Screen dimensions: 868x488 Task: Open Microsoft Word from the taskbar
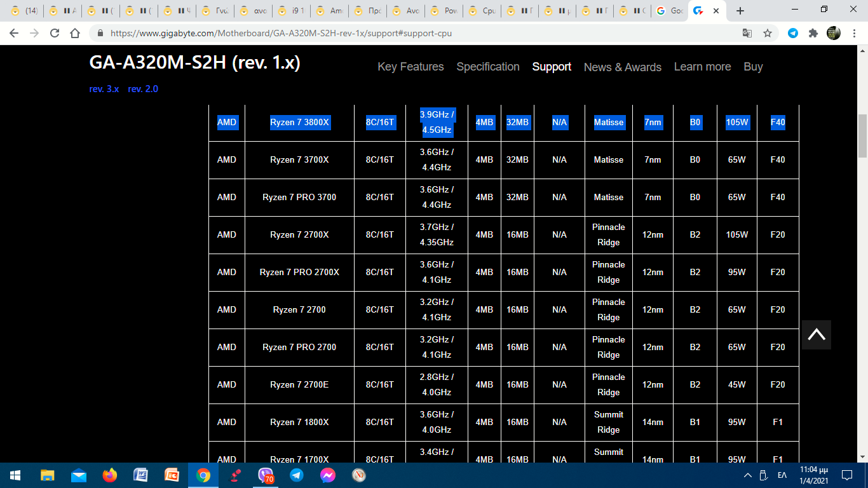point(141,475)
